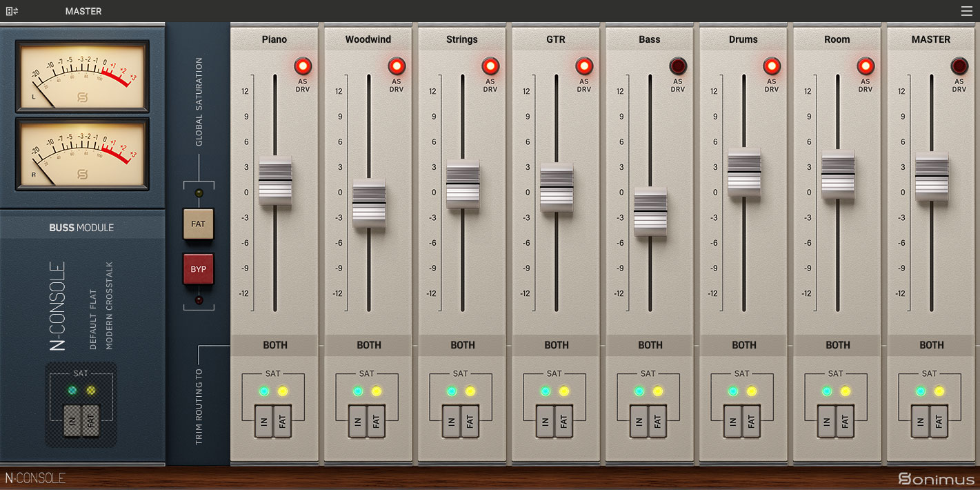Toggle the SAT IN switch on GTR
Screen dimensions: 980x490
(546, 421)
